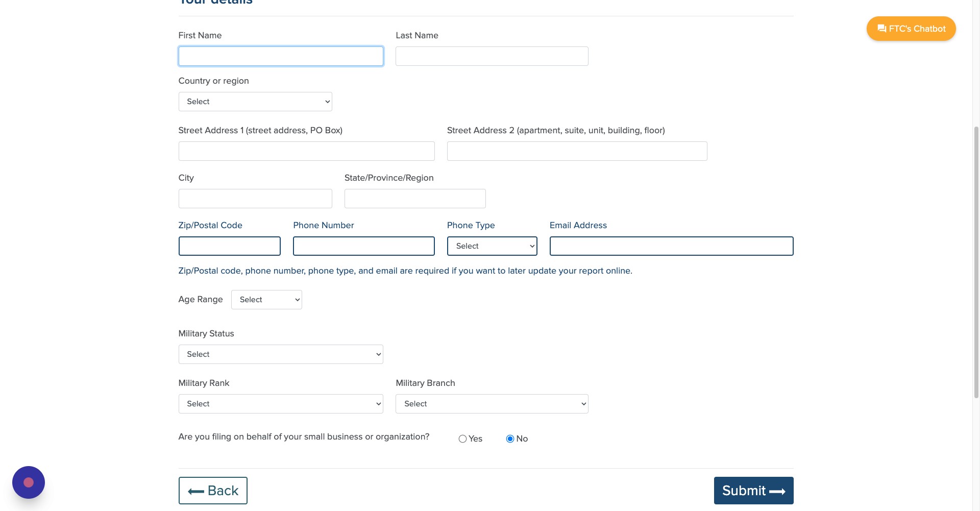Click the Last Name input field
Viewport: 980px width, 511px height.
tap(492, 56)
